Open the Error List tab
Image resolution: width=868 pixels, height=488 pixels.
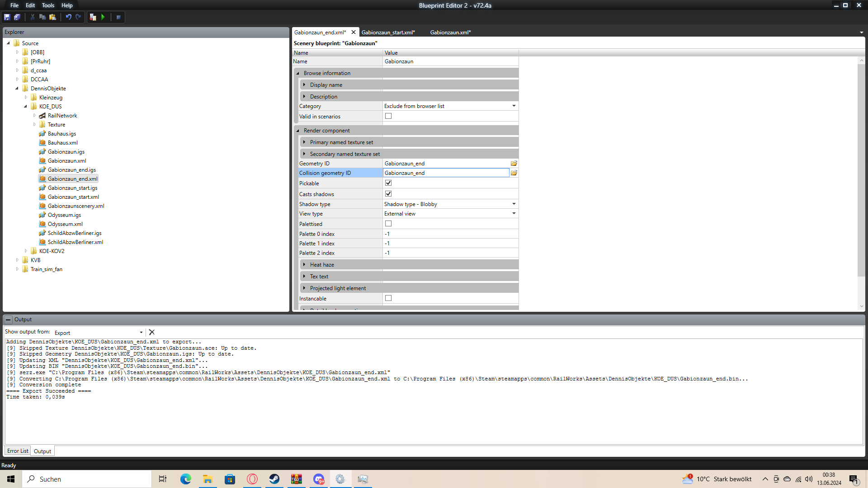click(x=18, y=451)
